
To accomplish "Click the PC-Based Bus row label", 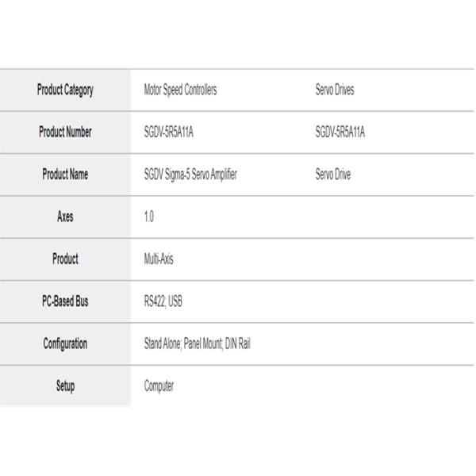I will coord(65,301).
